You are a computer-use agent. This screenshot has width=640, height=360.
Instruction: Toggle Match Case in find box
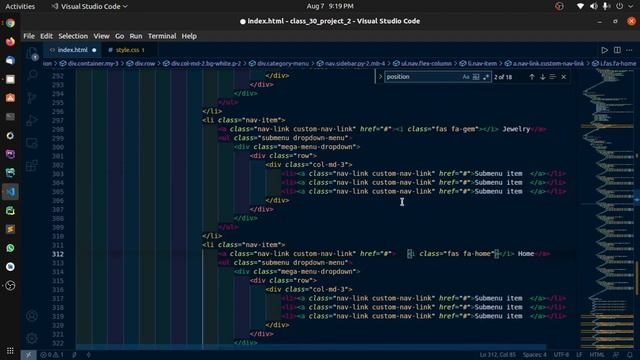pos(466,77)
